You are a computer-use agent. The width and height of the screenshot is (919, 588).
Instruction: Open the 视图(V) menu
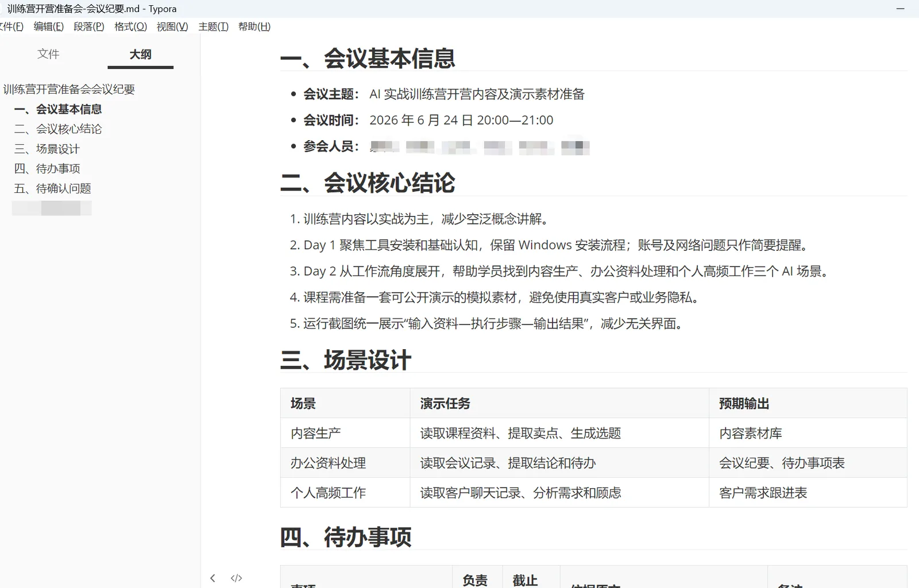[172, 26]
